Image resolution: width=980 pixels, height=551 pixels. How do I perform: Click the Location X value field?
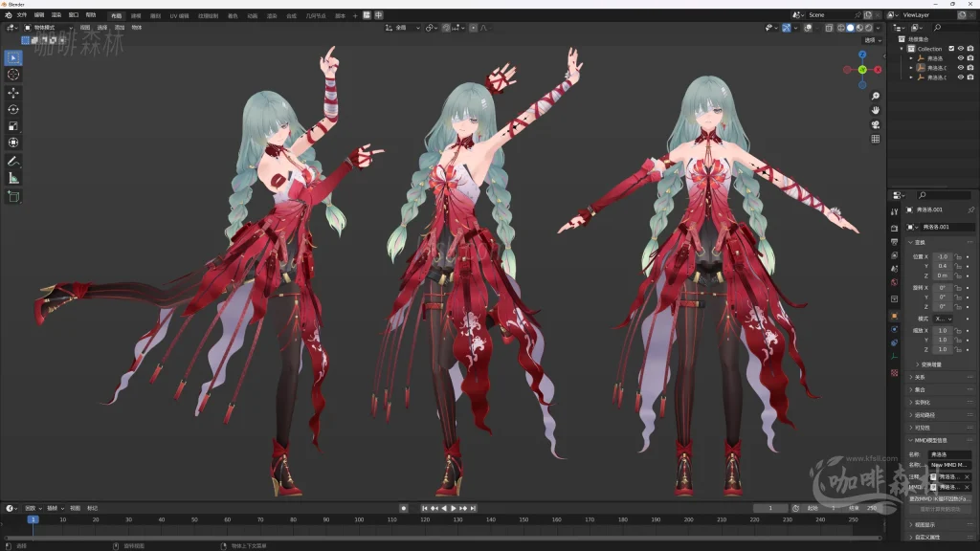coord(943,256)
